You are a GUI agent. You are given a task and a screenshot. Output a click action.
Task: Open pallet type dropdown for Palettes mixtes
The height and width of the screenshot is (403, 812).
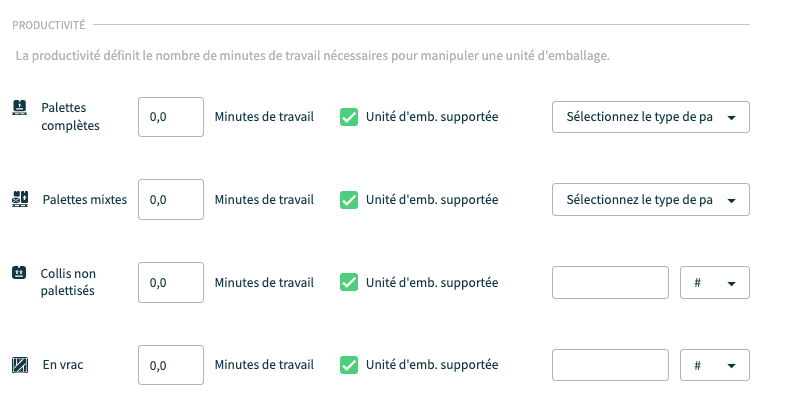click(650, 199)
